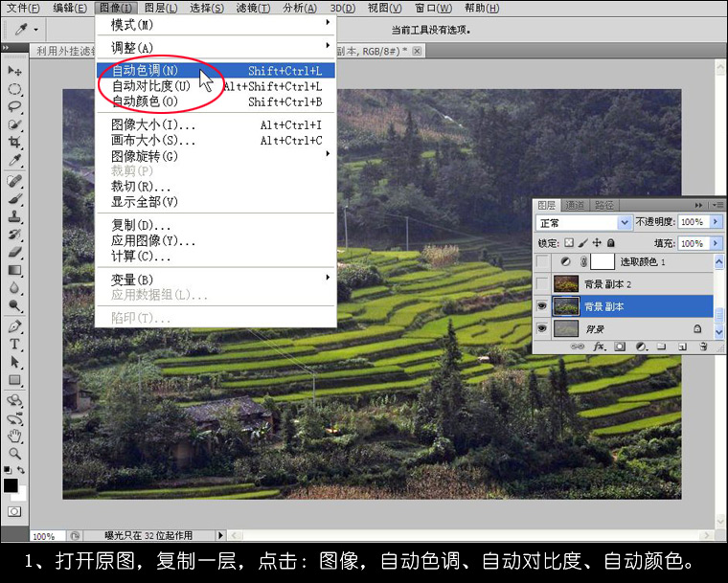Create a new layer group

pyautogui.click(x=662, y=347)
